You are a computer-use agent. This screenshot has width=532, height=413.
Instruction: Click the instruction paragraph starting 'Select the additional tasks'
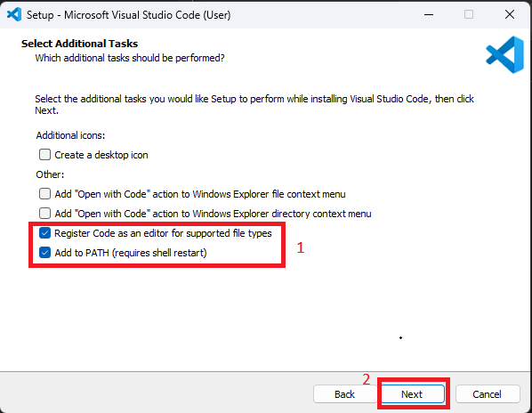(254, 104)
